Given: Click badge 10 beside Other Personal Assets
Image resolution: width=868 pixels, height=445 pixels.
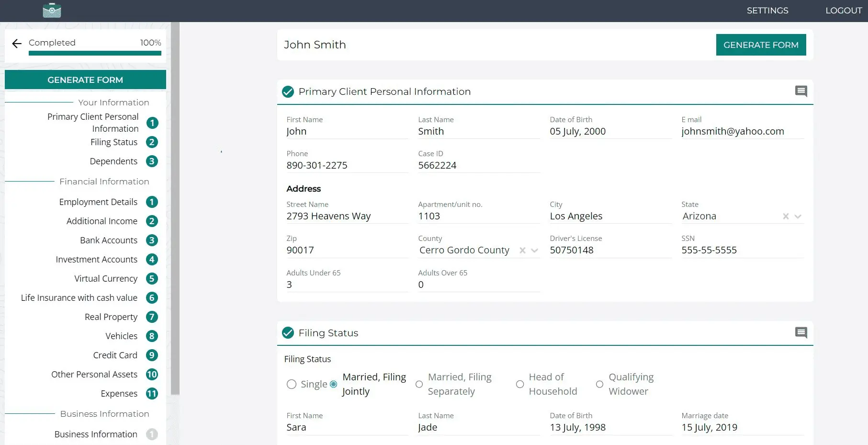Looking at the screenshot, I should (152, 375).
